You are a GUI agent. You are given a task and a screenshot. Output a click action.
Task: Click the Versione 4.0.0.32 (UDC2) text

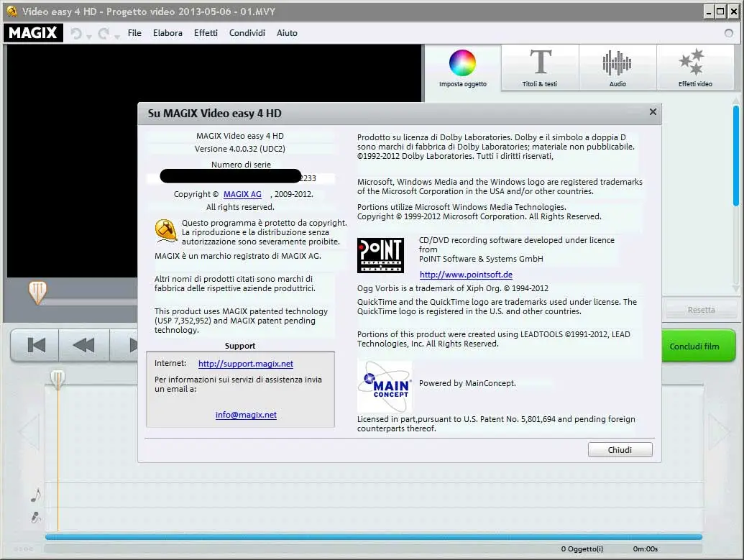(x=239, y=149)
